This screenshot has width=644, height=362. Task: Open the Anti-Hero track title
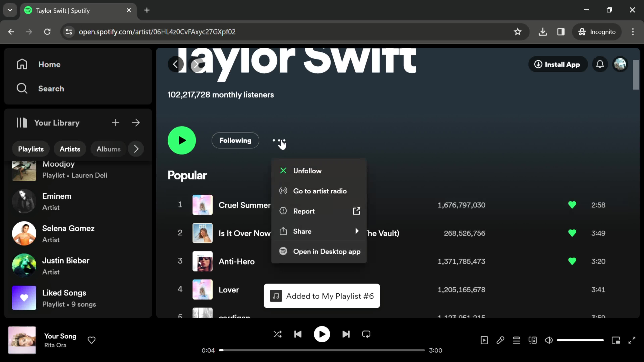236,262
